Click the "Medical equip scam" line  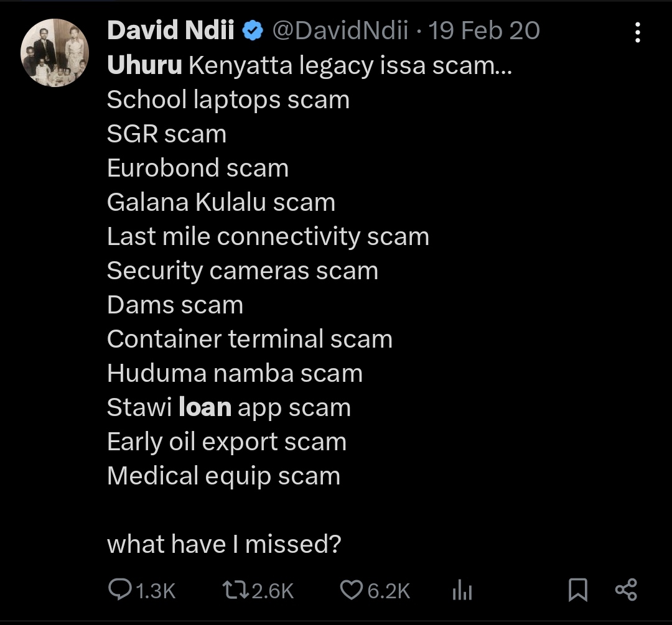(x=223, y=476)
